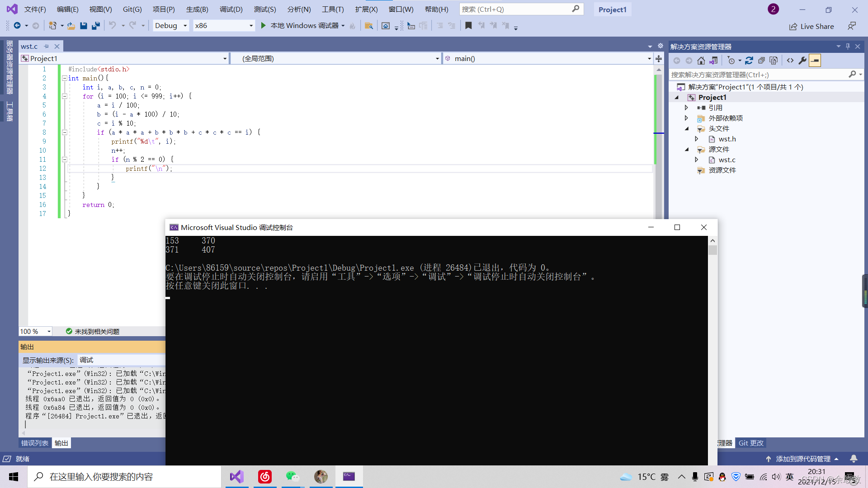Open the 帮助(H) menu
The width and height of the screenshot is (868, 488).
[x=437, y=9]
